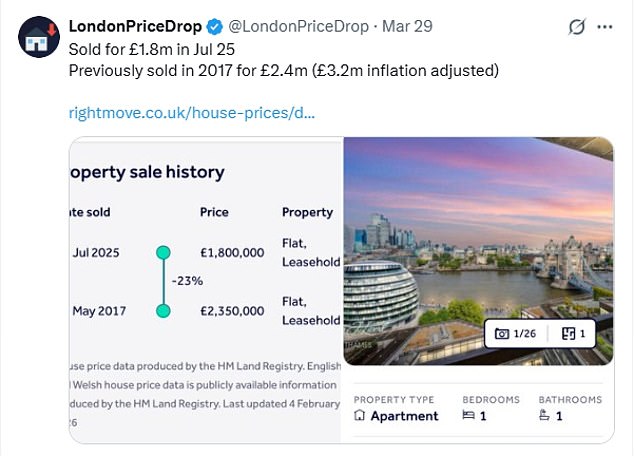
Task: Click the blue verified badge
Action: [217, 26]
